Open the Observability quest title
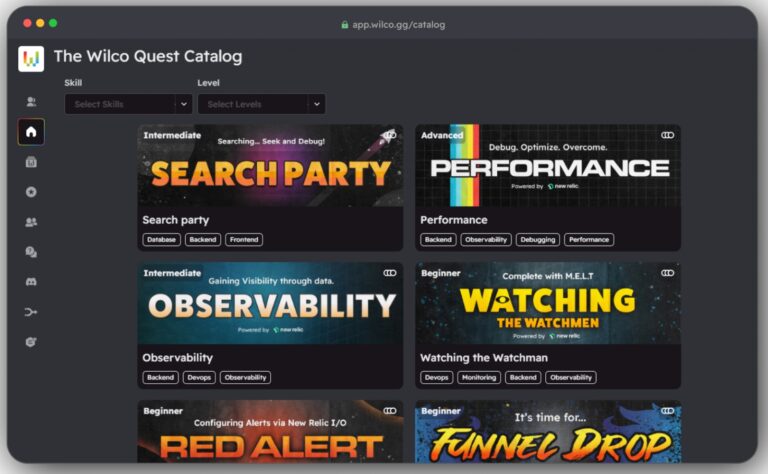Viewport: 768px width, 474px height. [x=177, y=357]
